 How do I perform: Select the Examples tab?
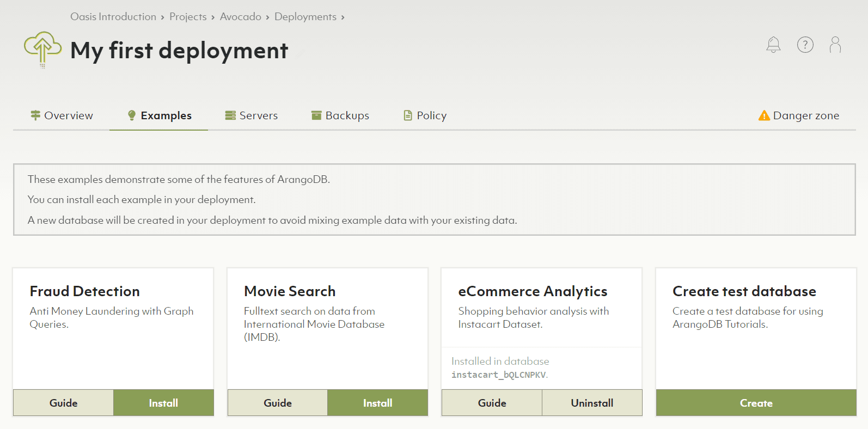[x=159, y=115]
